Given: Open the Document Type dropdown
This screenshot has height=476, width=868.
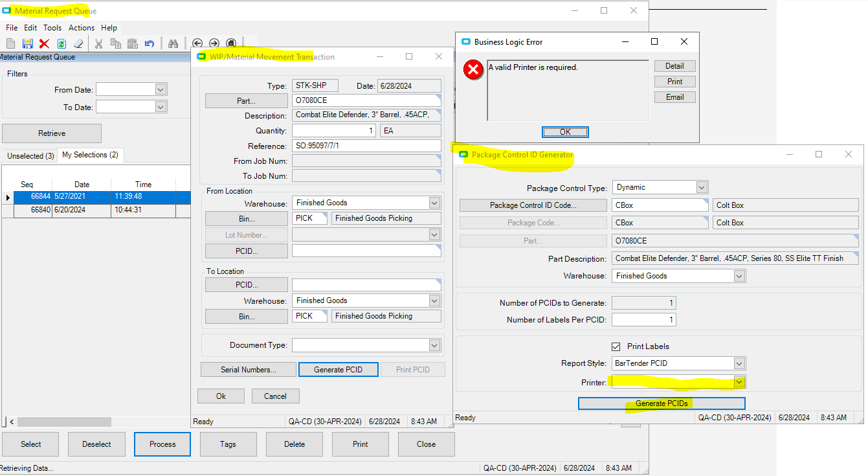Looking at the screenshot, I should (435, 345).
